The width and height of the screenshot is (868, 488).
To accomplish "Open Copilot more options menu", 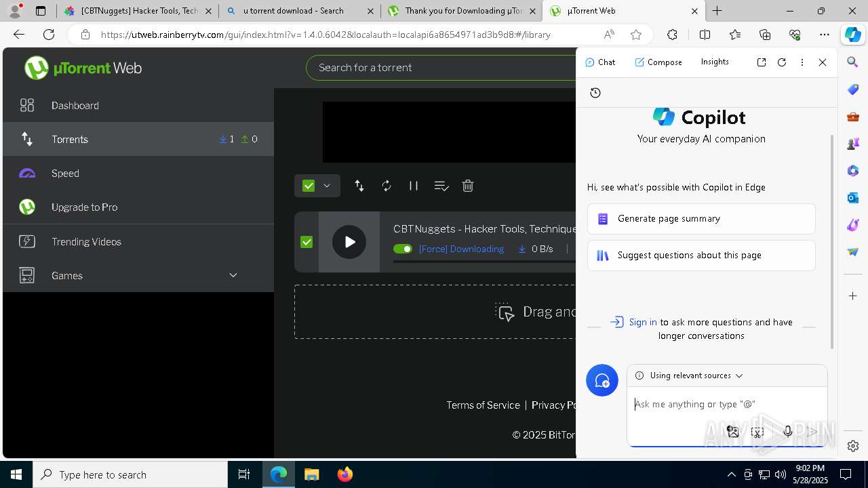I will pos(802,62).
